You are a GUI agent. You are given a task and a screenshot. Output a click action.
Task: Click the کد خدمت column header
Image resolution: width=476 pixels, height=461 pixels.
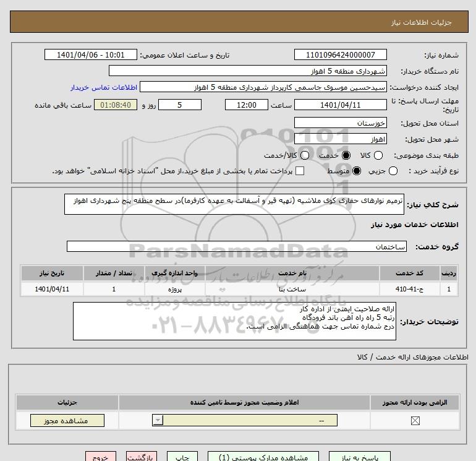pos(409,273)
